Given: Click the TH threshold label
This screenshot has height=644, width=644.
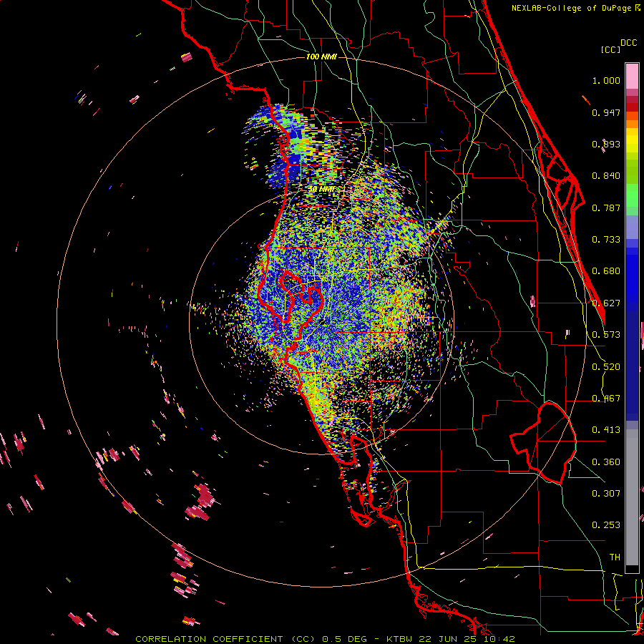Looking at the screenshot, I should click(x=615, y=557).
